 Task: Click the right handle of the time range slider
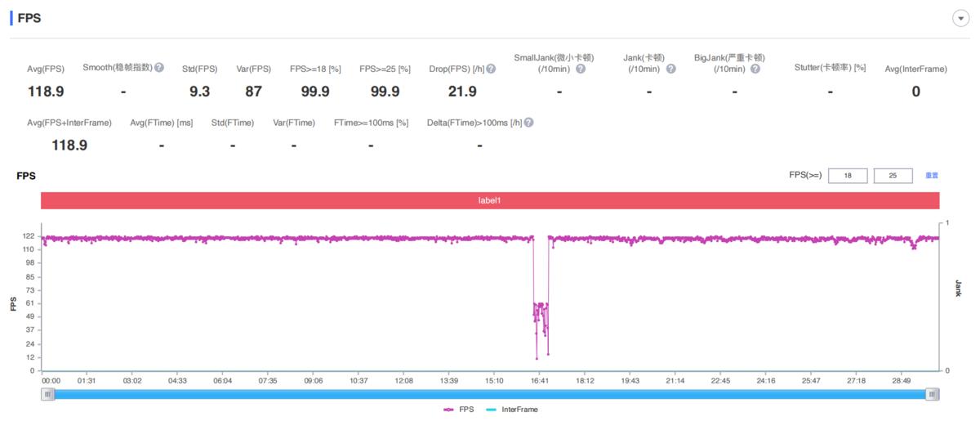click(932, 394)
